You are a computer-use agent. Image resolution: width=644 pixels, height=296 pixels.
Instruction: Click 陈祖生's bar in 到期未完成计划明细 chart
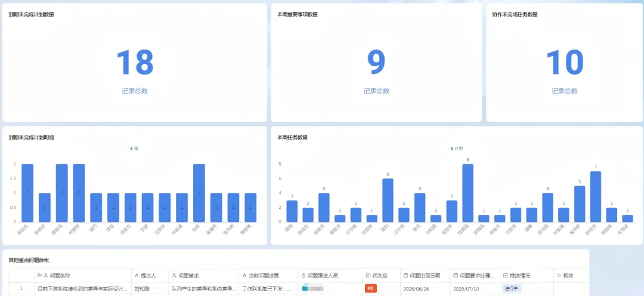27,193
